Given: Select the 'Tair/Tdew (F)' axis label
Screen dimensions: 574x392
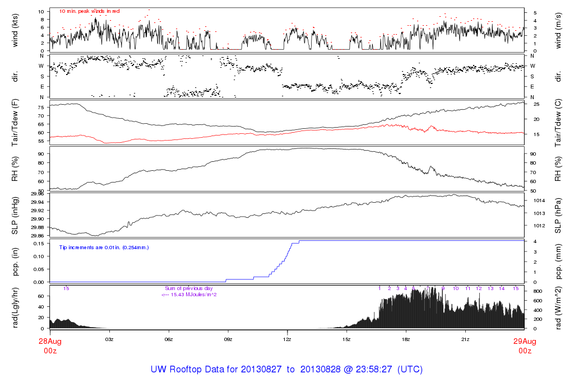Looking at the screenshot, I should pos(15,123).
